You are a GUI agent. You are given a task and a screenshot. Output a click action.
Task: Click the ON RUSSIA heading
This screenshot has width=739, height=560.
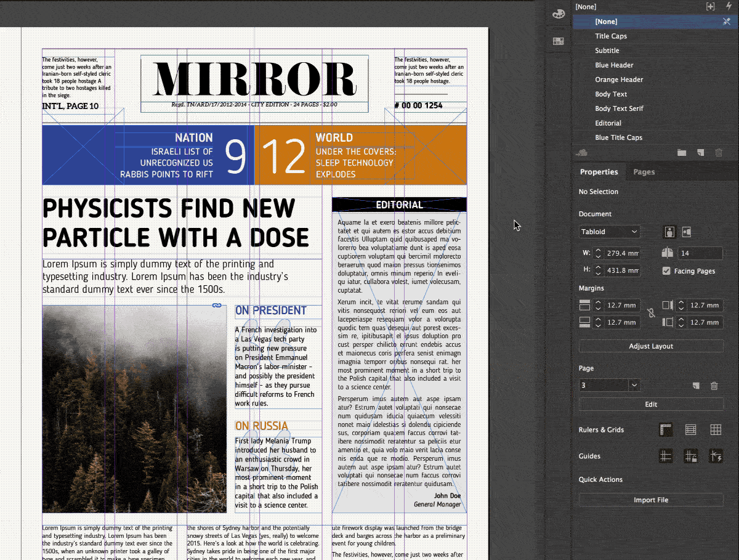pyautogui.click(x=261, y=426)
